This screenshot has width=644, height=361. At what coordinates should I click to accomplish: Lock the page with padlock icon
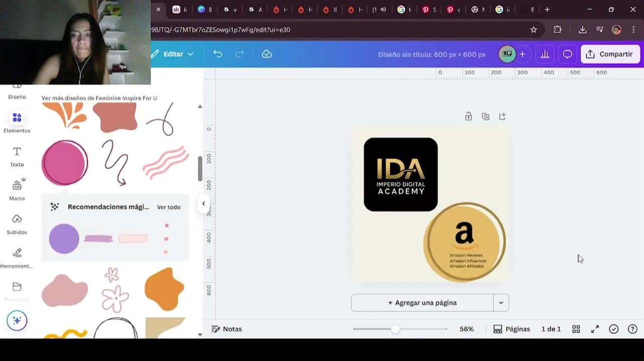tap(468, 116)
